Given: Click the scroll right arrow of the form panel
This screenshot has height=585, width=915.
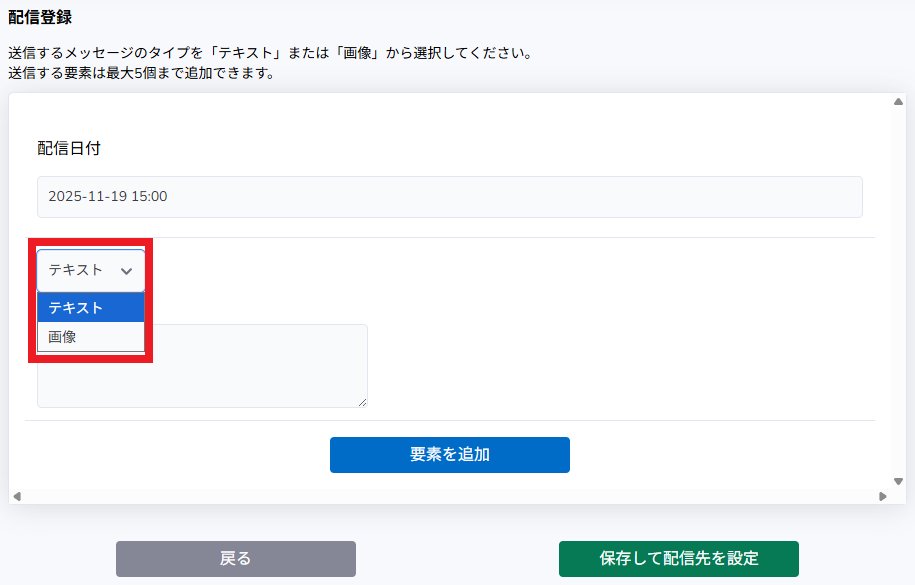Looking at the screenshot, I should point(883,496).
